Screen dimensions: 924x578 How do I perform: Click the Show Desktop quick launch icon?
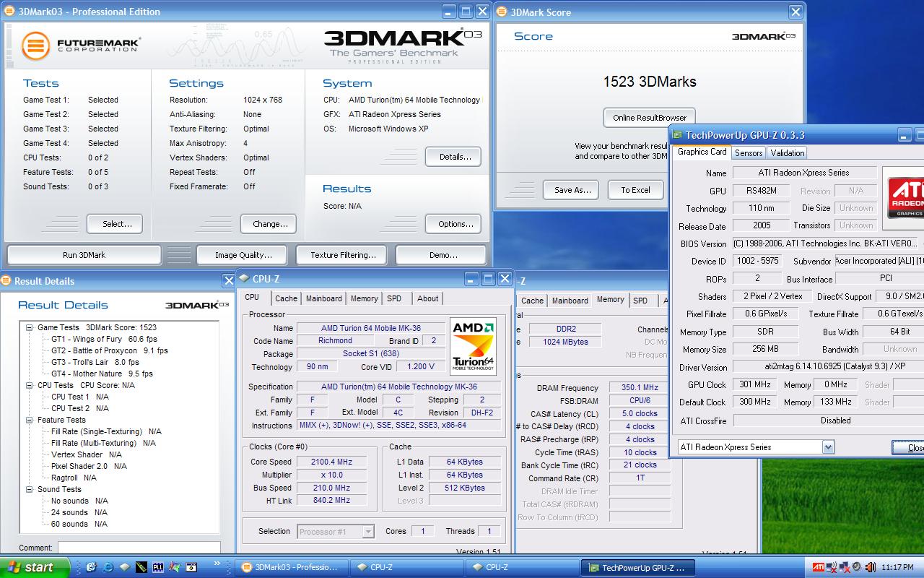[x=92, y=567]
